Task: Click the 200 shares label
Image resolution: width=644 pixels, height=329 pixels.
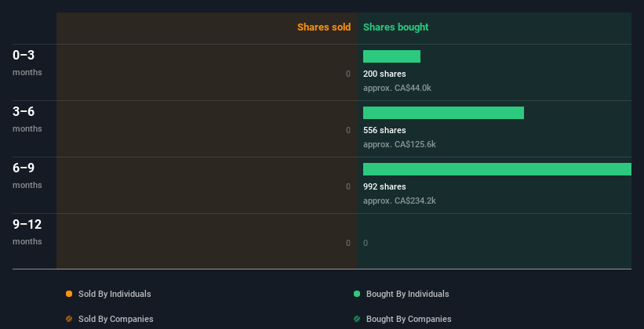Action: (384, 74)
